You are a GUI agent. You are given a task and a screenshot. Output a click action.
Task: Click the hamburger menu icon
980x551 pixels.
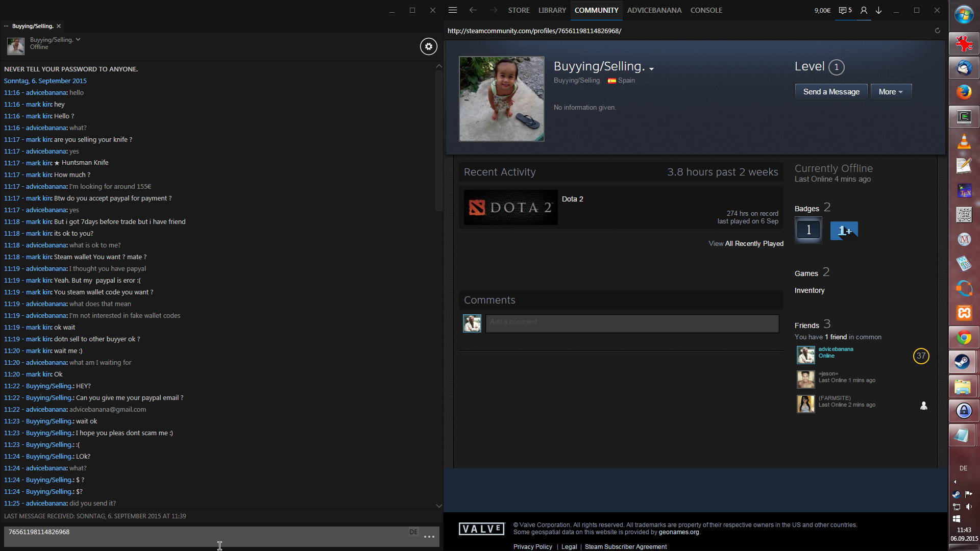tap(452, 10)
